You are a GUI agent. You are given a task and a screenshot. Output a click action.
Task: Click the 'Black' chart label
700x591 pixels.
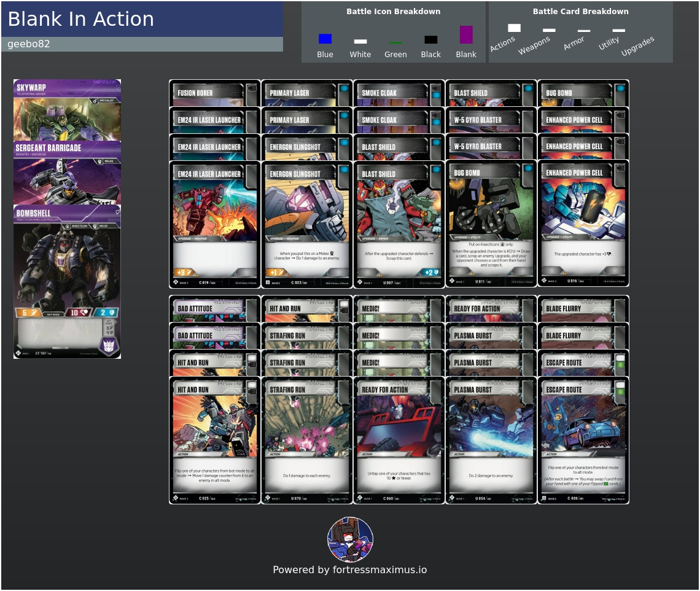point(431,54)
